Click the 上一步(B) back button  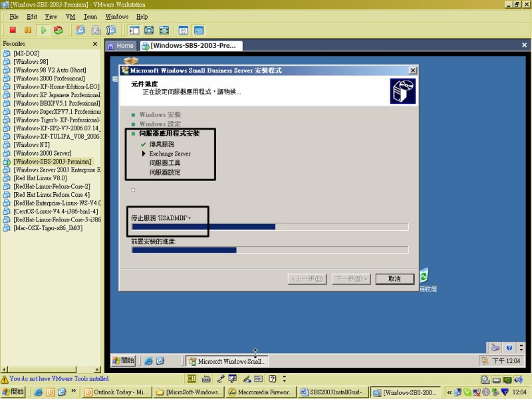point(307,279)
